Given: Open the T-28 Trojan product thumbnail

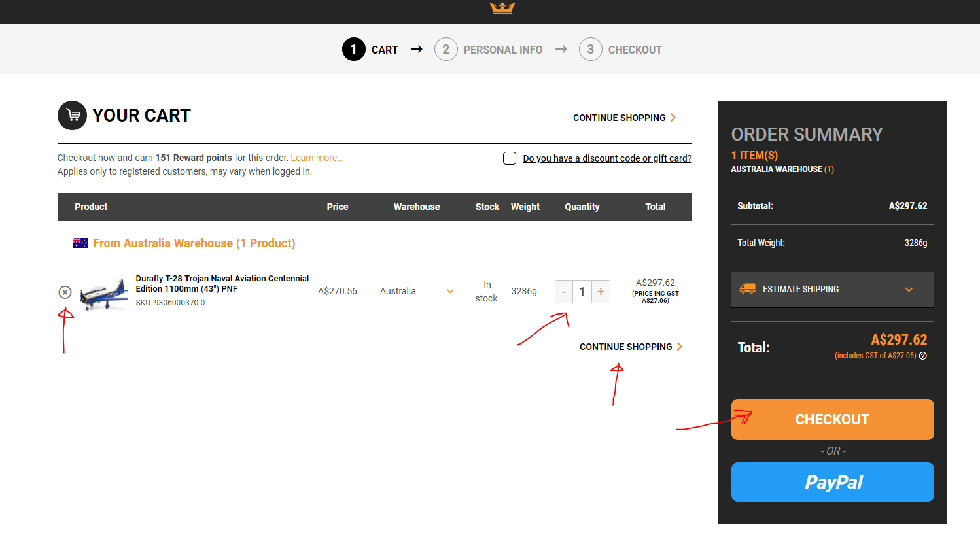Looking at the screenshot, I should 104,294.
